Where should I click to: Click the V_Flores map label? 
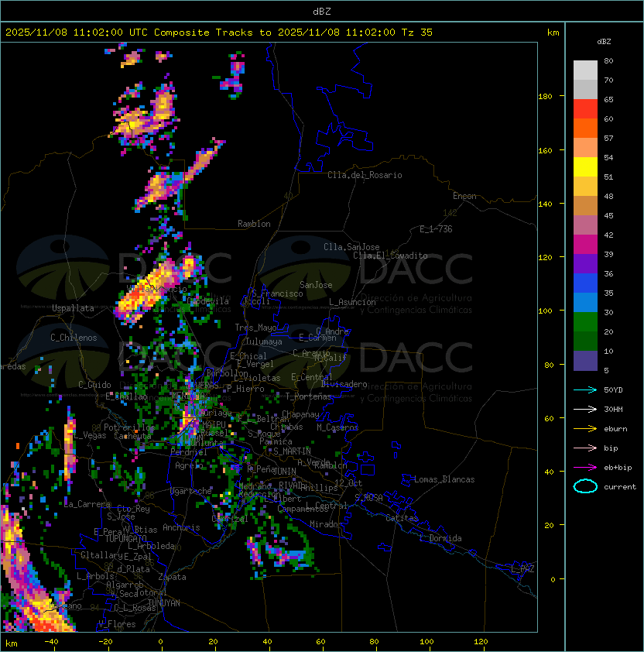click(117, 624)
